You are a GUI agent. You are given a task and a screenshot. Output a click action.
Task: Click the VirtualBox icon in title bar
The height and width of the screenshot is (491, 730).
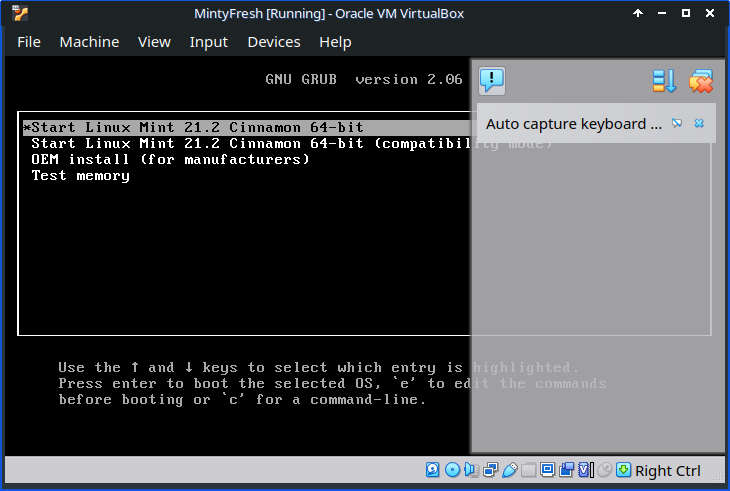point(20,13)
